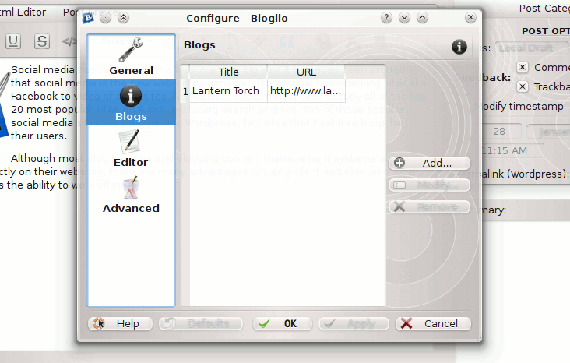Click the Blogilo app icon in title bar
This screenshot has width=570, height=363.
coord(88,17)
